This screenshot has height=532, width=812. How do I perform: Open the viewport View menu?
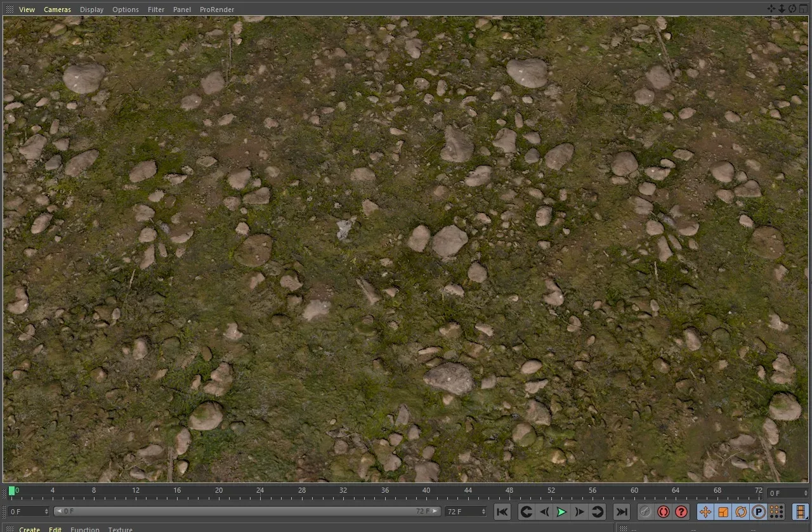tap(27, 10)
